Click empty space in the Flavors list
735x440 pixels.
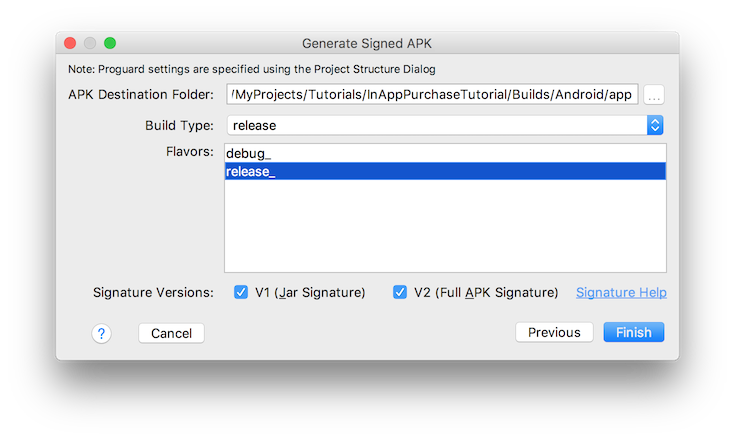tap(445, 230)
